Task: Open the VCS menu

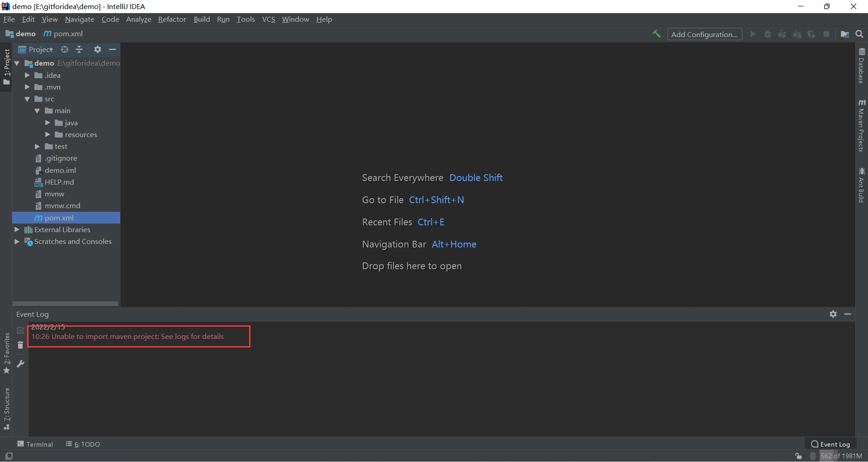Action: pyautogui.click(x=269, y=19)
